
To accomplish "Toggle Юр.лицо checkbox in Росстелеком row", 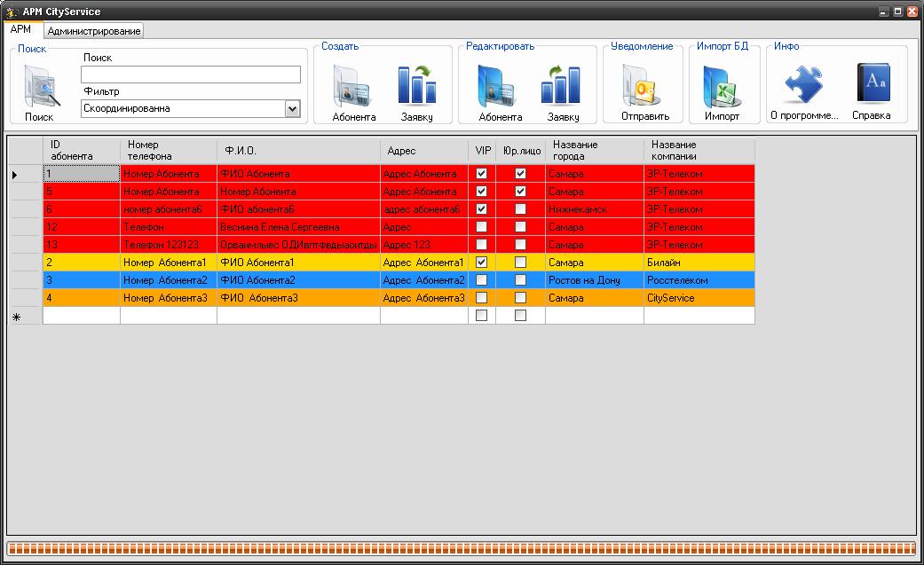I will pyautogui.click(x=520, y=280).
